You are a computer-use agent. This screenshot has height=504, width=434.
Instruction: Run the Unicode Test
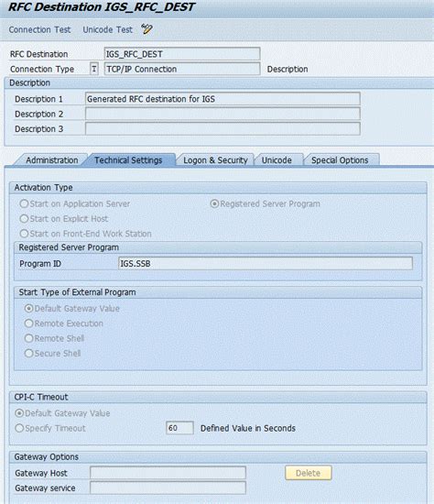point(108,29)
